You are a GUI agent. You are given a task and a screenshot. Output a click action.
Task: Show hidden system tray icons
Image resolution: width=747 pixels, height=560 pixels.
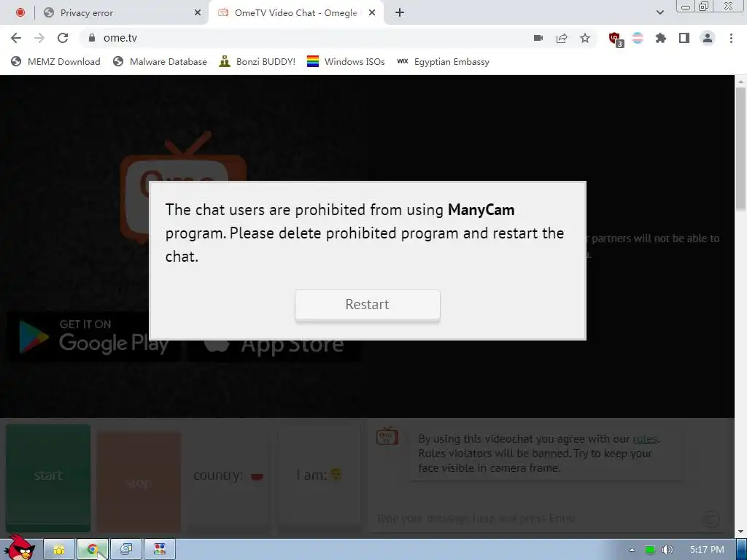pos(632,550)
